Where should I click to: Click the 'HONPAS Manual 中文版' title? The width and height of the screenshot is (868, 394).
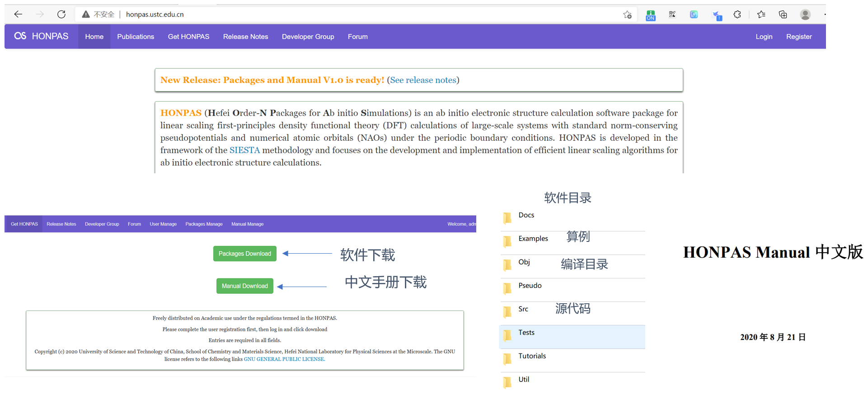coord(773,252)
